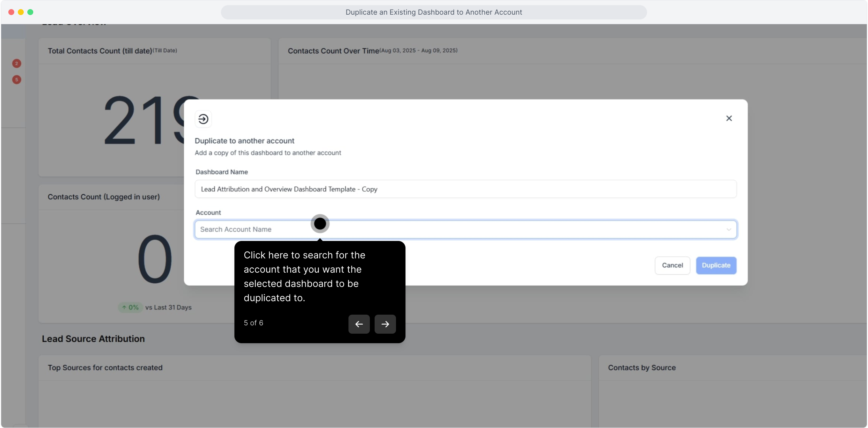The image size is (868, 428).
Task: Click the '5 of 6' step counter
Action: click(253, 323)
